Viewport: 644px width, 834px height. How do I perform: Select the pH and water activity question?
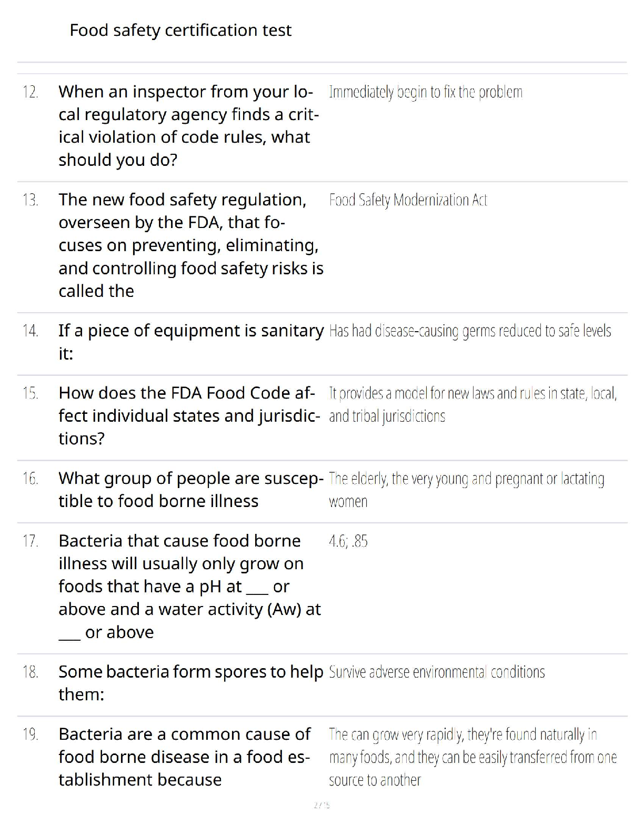point(189,586)
